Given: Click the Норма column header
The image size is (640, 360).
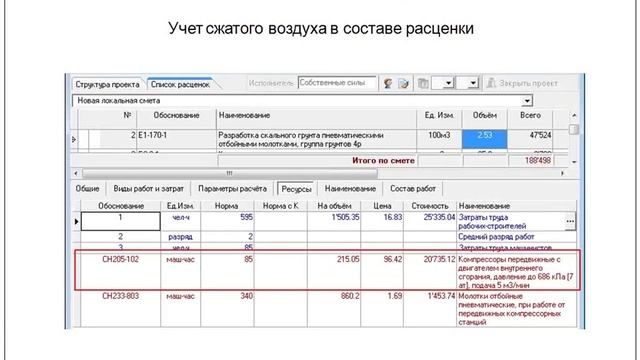Looking at the screenshot, I should (227, 206).
